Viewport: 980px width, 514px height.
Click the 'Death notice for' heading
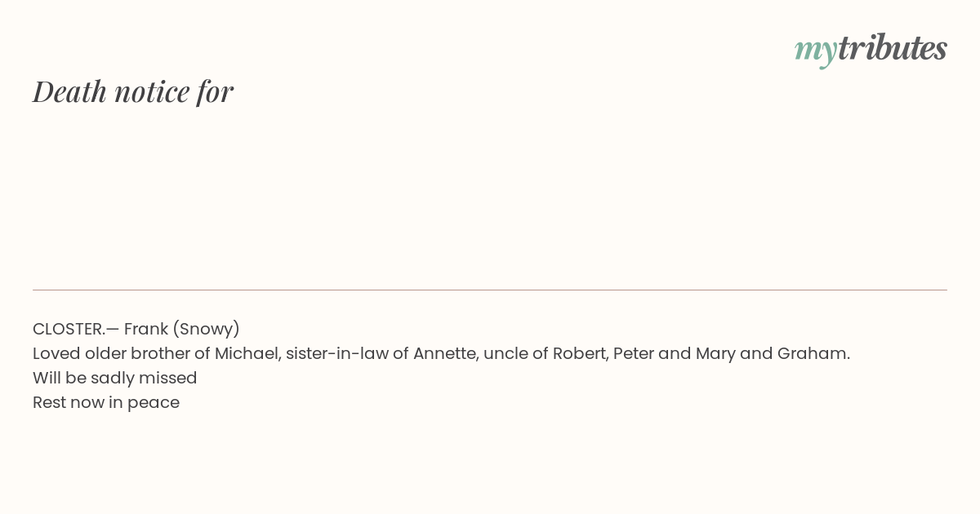[x=133, y=91]
